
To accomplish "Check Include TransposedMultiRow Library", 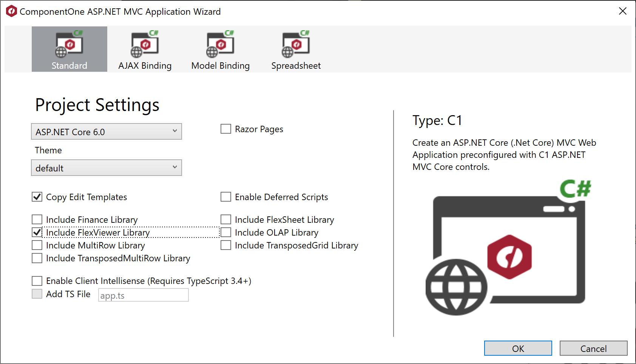I will click(x=37, y=258).
